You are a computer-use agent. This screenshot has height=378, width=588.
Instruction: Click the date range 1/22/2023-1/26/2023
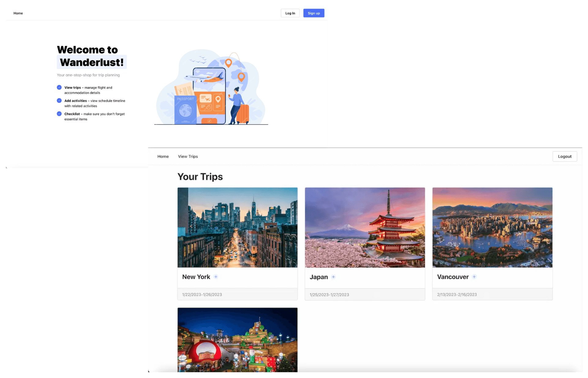click(x=202, y=294)
